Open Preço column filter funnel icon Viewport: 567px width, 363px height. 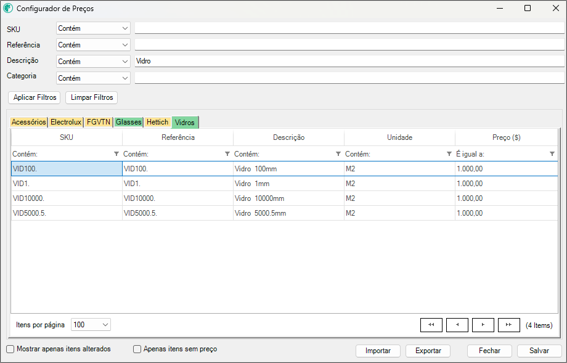point(552,154)
